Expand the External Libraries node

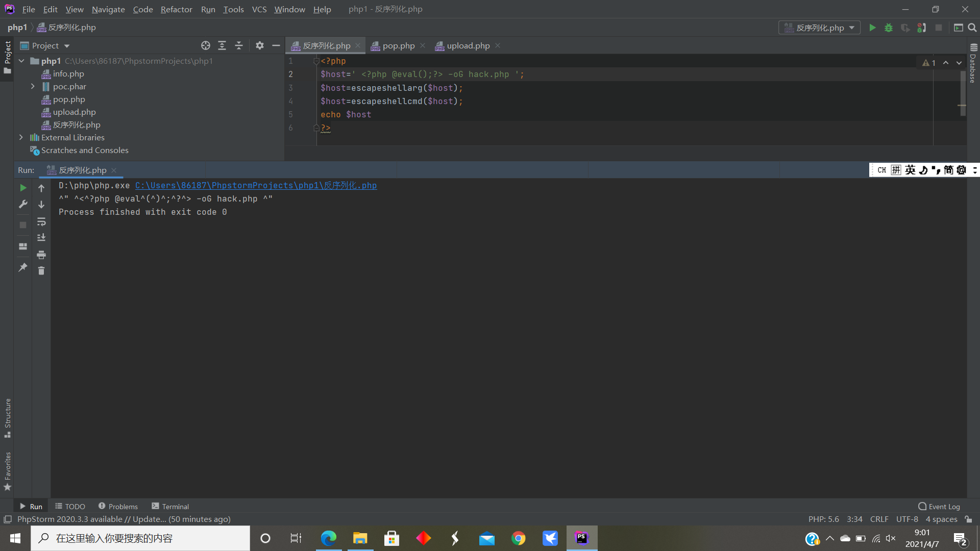[21, 137]
